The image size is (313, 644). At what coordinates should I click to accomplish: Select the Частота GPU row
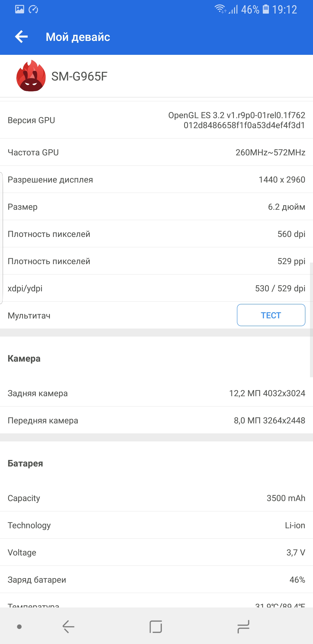pyautogui.click(x=156, y=152)
